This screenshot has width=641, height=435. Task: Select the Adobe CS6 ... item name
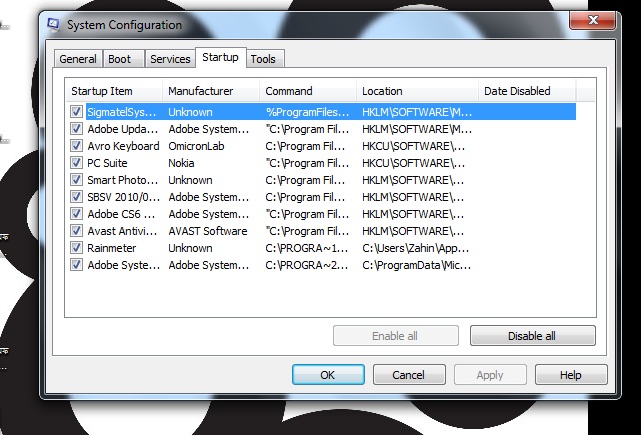(121, 214)
